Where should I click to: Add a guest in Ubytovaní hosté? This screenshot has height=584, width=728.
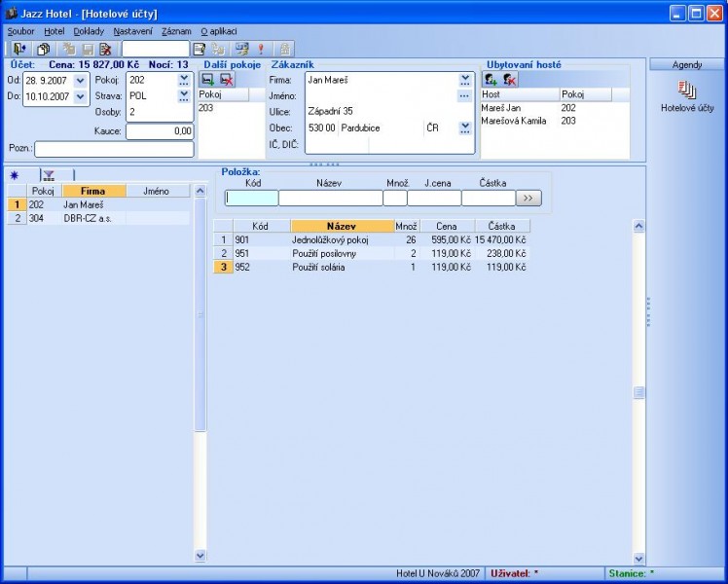pyautogui.click(x=491, y=79)
